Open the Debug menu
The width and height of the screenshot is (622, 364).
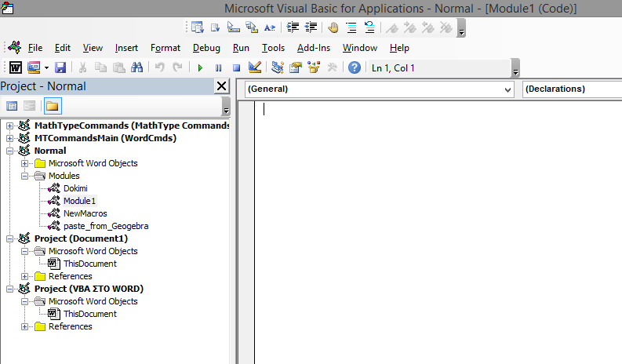(x=206, y=48)
